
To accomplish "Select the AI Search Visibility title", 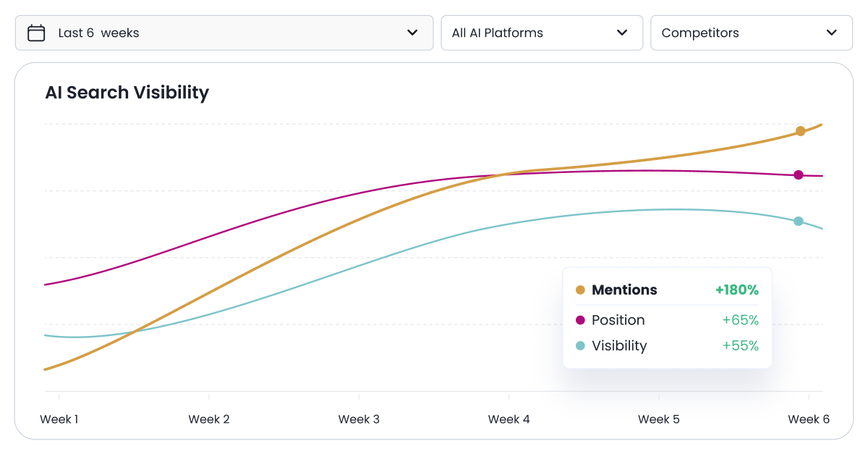I will tap(127, 93).
